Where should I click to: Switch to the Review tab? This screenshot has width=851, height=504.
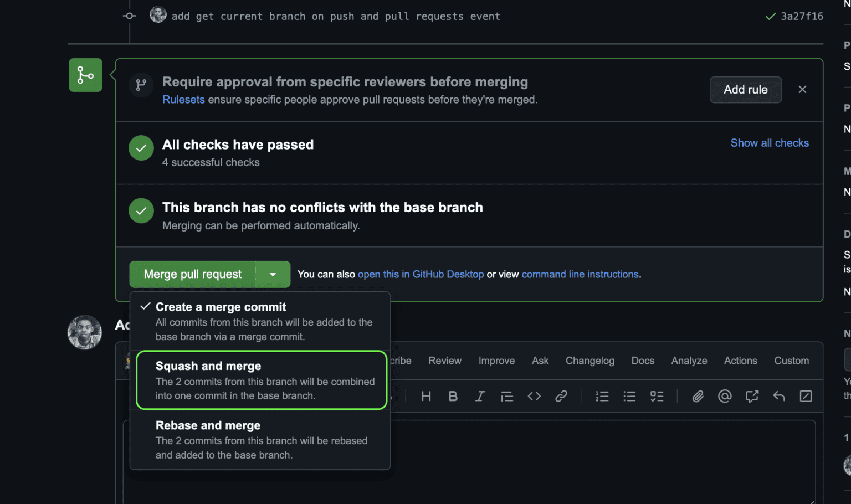[x=444, y=361]
